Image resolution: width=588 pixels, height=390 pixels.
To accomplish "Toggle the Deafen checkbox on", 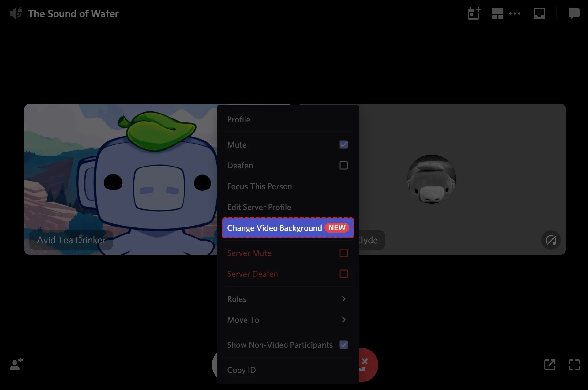I will [x=343, y=165].
